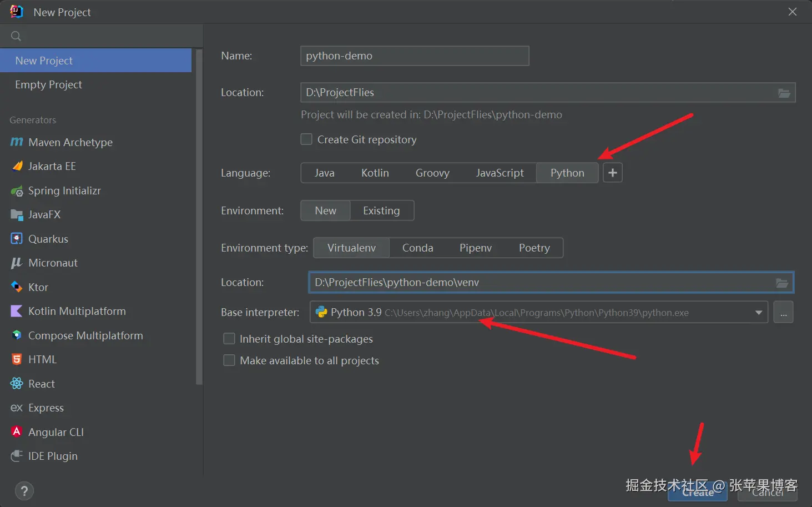Open the Jakarta EE generator

click(95, 166)
